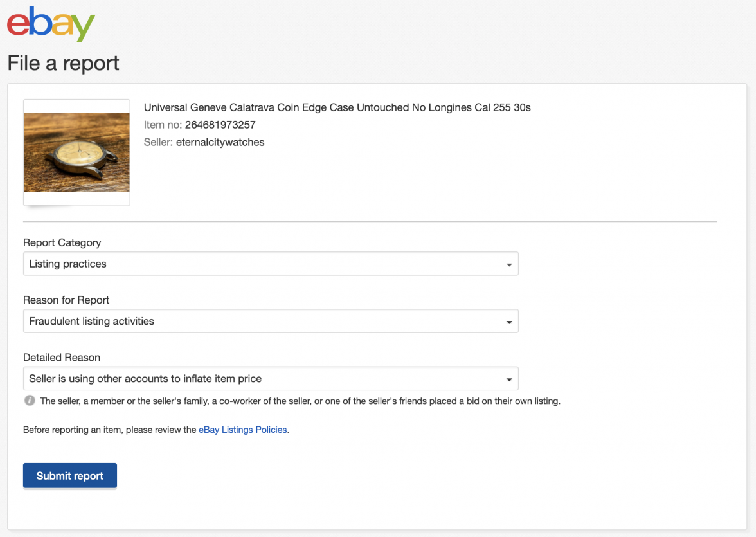Click the Reason for Report label
This screenshot has width=756, height=537.
point(66,300)
